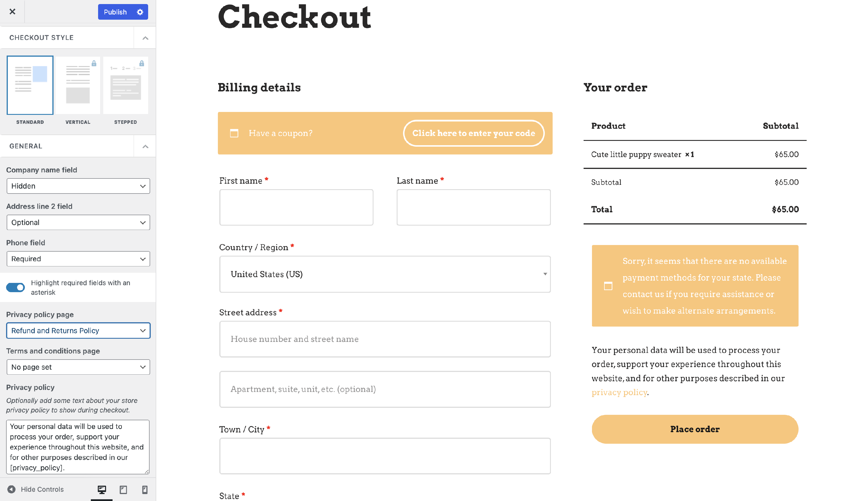Open publish settings gear icon

140,12
